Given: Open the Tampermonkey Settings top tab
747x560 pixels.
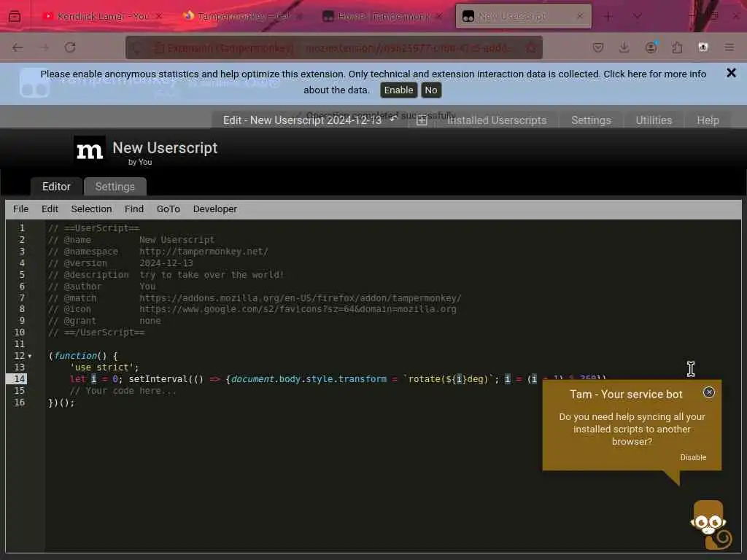Looking at the screenshot, I should coord(591,120).
